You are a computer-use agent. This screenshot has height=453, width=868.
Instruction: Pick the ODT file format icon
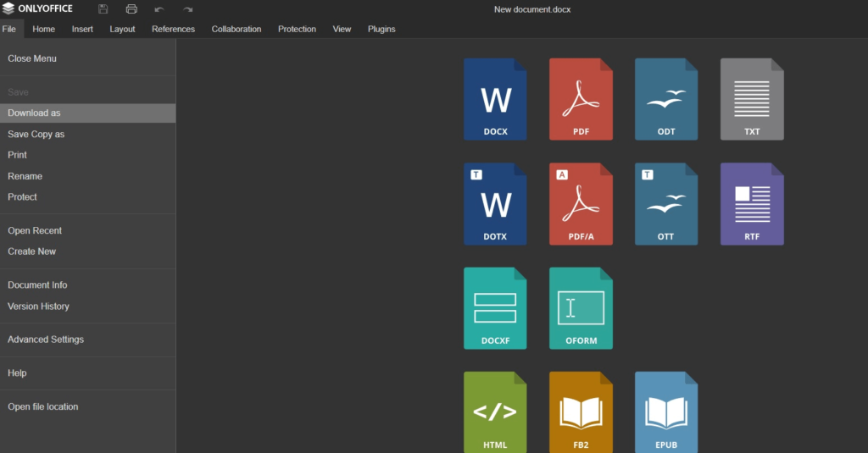666,99
